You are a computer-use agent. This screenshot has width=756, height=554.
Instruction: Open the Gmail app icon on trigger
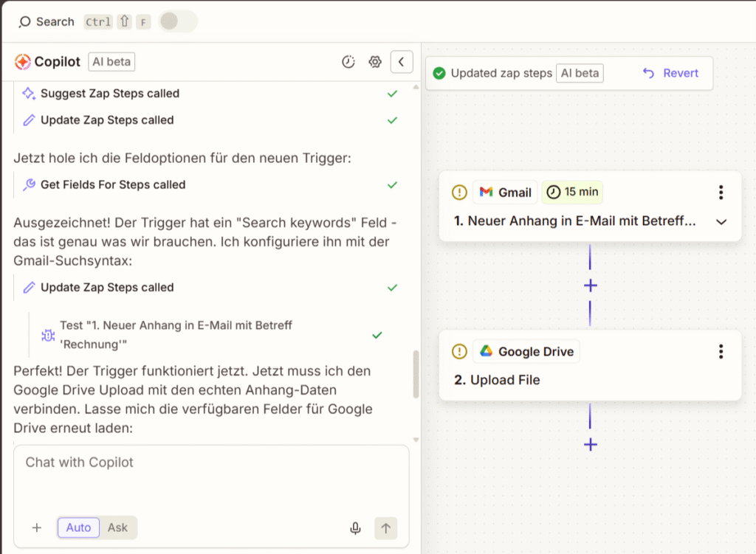click(486, 193)
